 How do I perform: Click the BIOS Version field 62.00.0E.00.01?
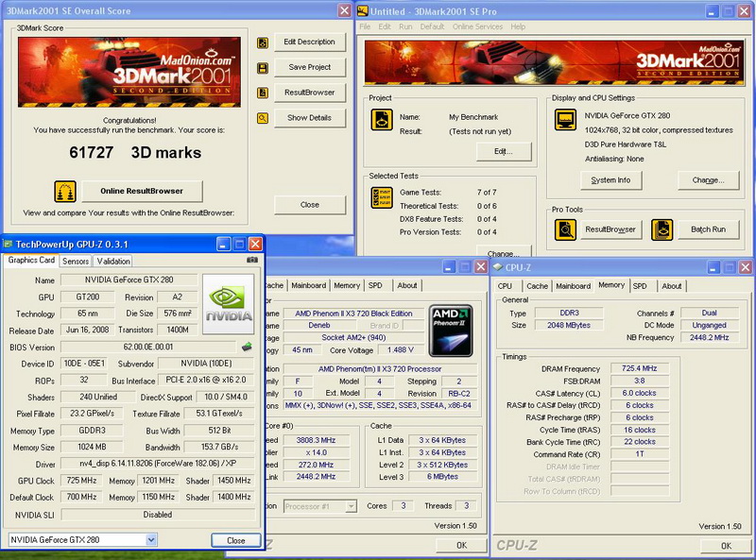[148, 347]
